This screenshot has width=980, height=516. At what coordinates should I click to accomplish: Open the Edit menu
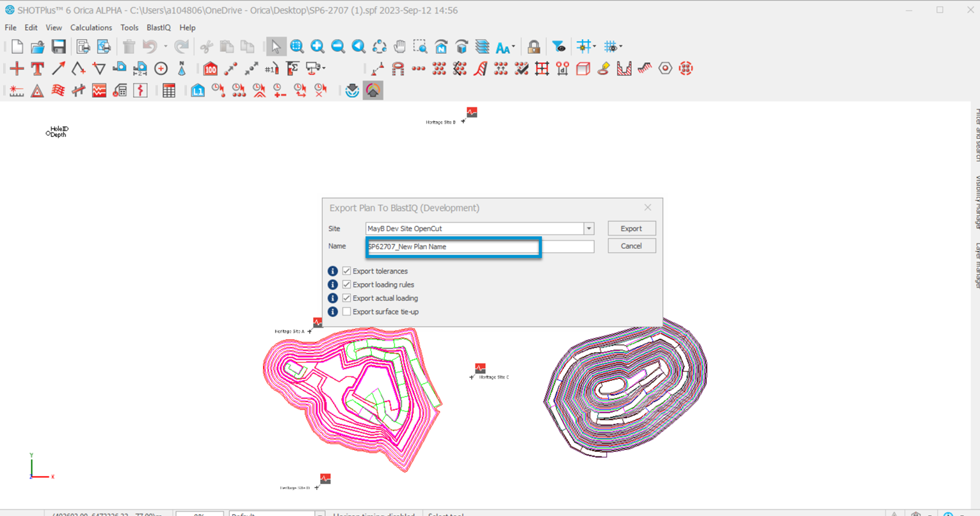[x=31, y=28]
